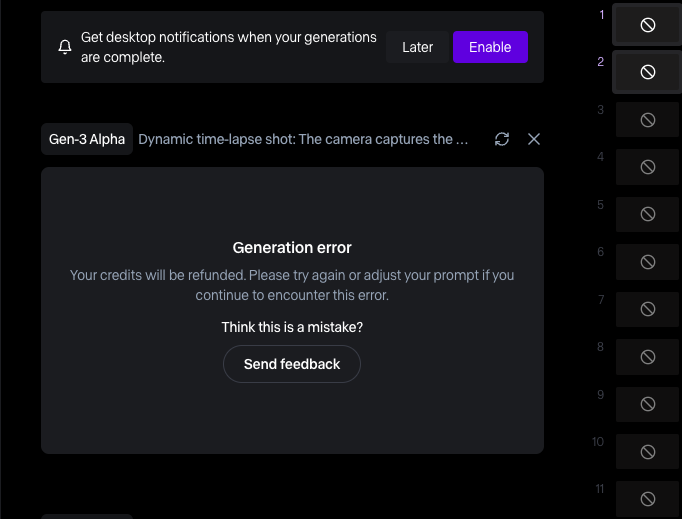682x519 pixels.
Task: Select failed generation thumbnail 4
Action: pyautogui.click(x=647, y=167)
